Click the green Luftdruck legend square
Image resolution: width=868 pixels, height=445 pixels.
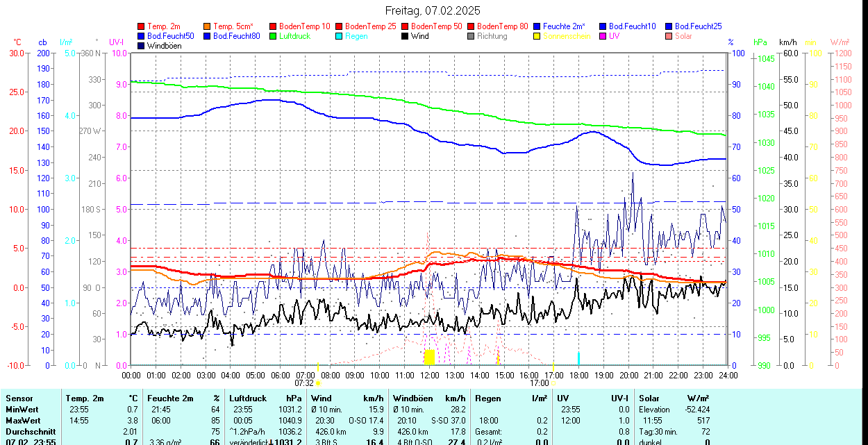pos(274,36)
